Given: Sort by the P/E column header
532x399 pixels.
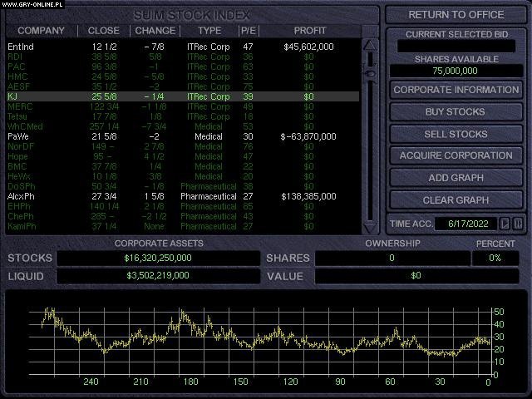Looking at the screenshot, I should pyautogui.click(x=248, y=31).
